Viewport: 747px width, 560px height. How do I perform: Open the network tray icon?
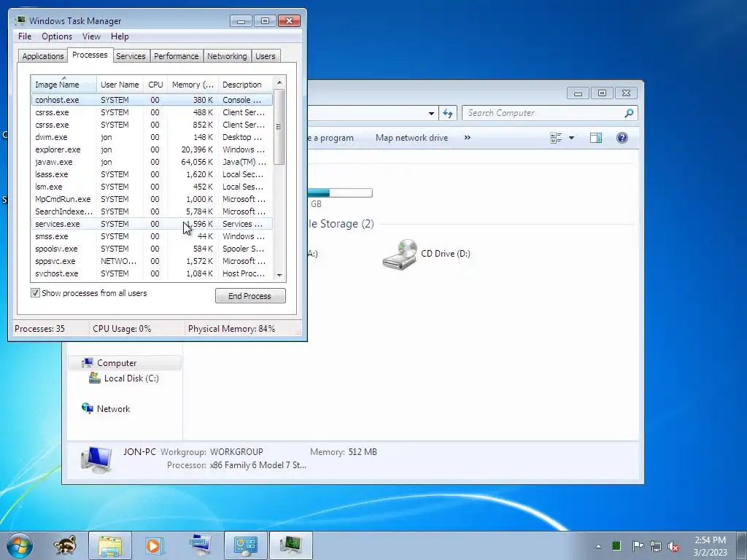656,546
